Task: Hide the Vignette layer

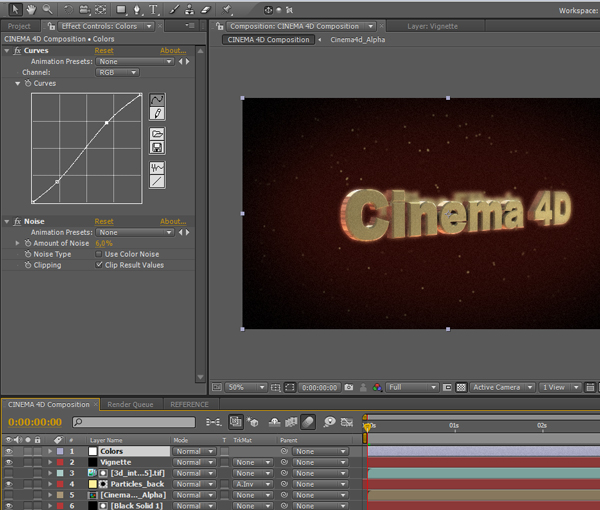Action: [8, 462]
